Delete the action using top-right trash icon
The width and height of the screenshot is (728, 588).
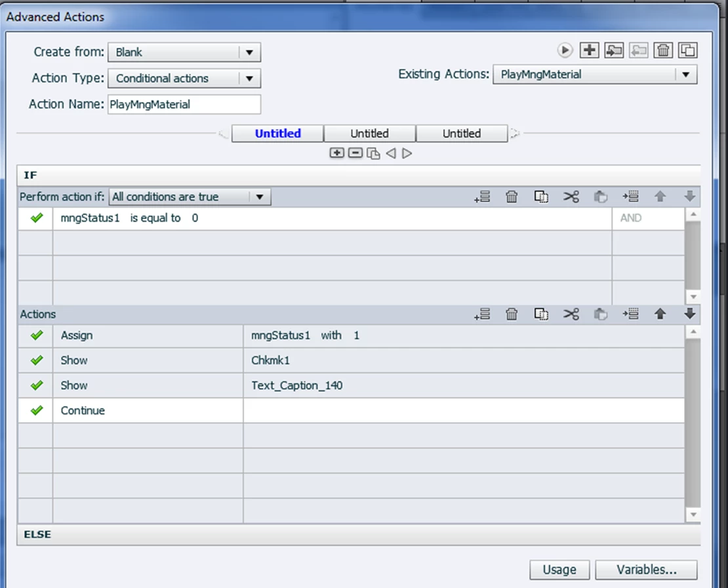click(663, 50)
